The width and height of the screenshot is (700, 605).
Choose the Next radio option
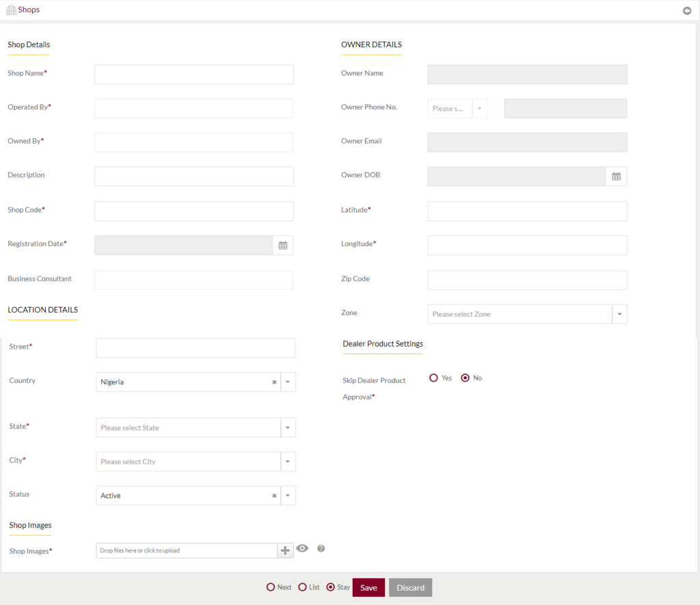click(x=271, y=587)
